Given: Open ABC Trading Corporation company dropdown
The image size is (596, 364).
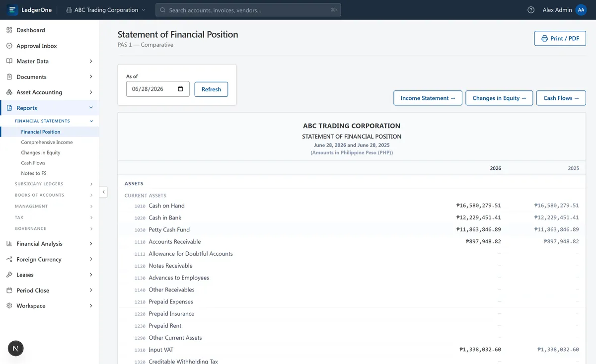Looking at the screenshot, I should 106,10.
